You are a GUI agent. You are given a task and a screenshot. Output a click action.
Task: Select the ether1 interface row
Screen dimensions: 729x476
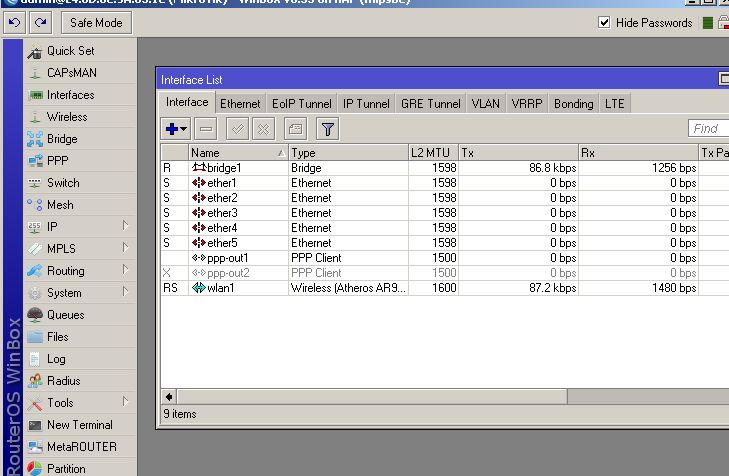click(x=444, y=183)
